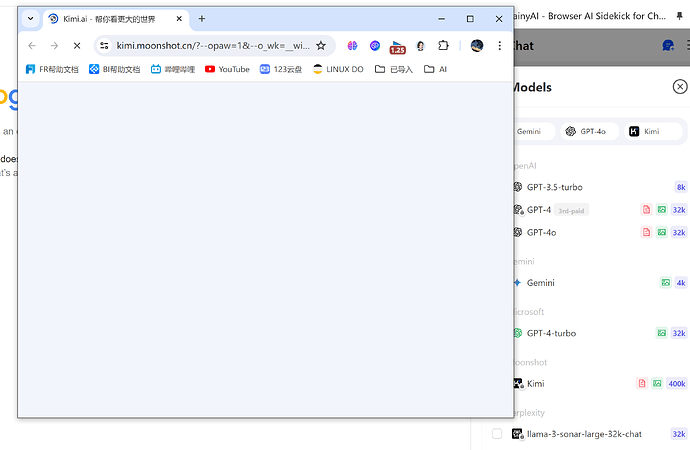Click the image icon on Kimi model row
This screenshot has width=690, height=450.
click(x=657, y=384)
